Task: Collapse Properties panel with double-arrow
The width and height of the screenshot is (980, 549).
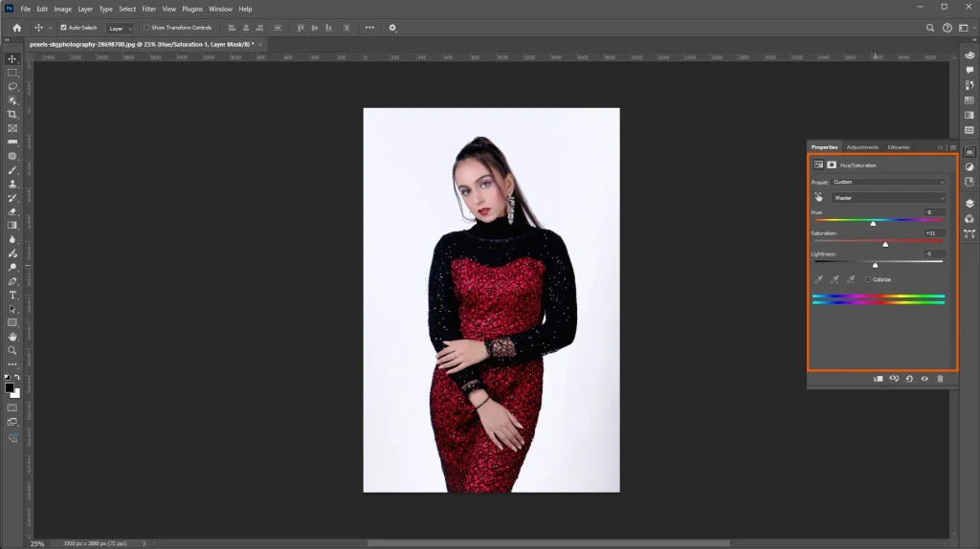Action: 940,147
